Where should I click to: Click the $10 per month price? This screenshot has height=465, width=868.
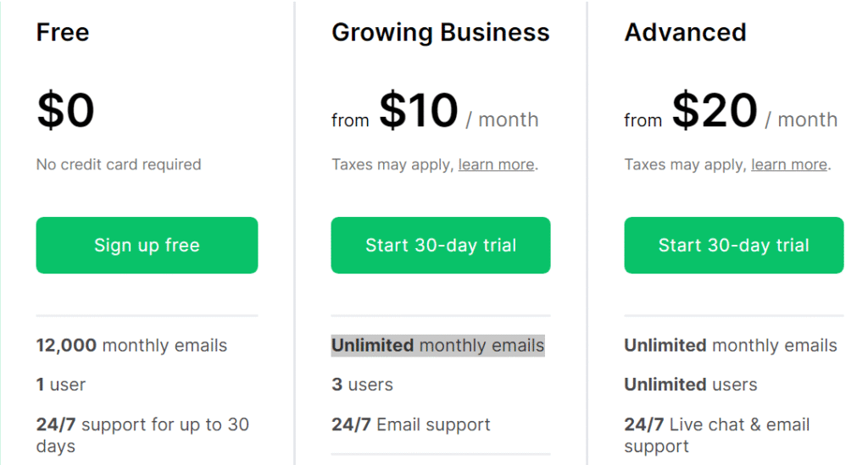(x=419, y=111)
